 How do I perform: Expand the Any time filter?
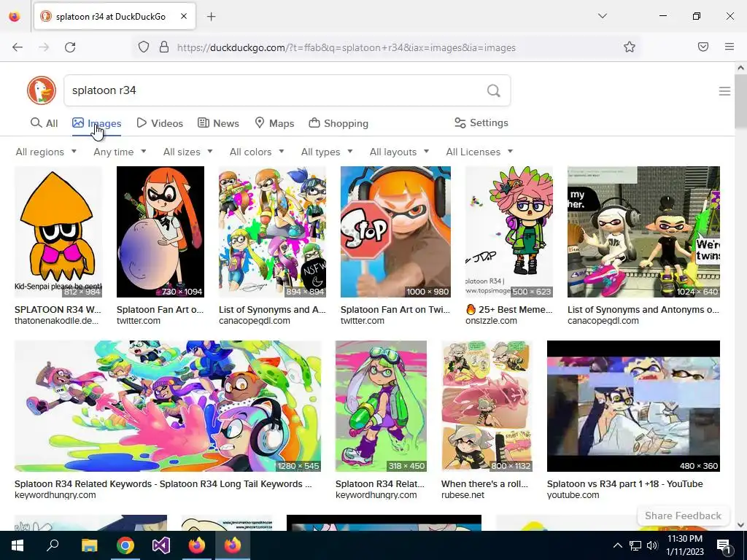[x=120, y=152]
